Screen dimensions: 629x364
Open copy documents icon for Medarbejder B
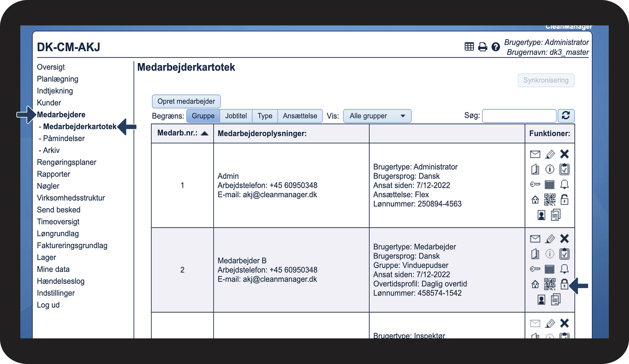pos(556,300)
